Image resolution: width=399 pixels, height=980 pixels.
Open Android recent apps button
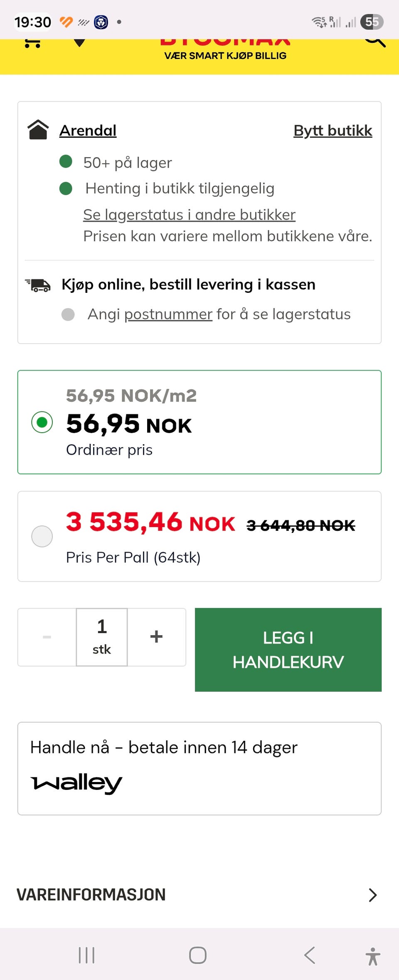click(x=86, y=955)
